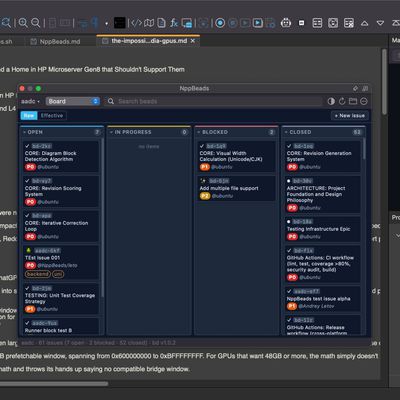The height and width of the screenshot is (400, 400).
Task: Click the CLOSED column scrollbar
Action: click(364, 149)
